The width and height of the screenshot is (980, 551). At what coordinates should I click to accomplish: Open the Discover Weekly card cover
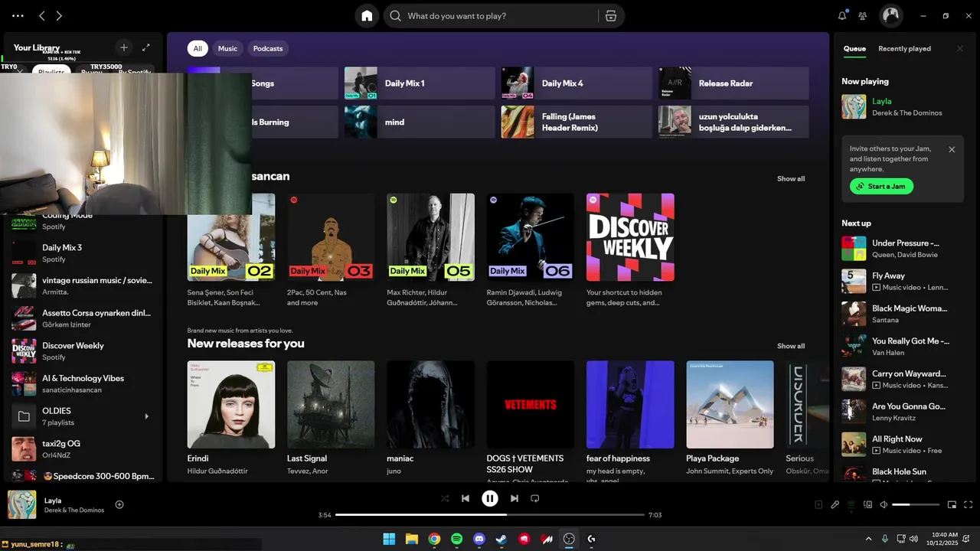point(630,237)
